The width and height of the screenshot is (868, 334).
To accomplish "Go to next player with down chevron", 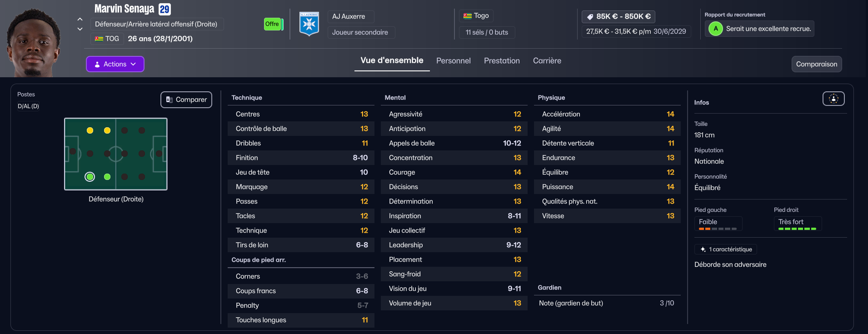I will (80, 29).
